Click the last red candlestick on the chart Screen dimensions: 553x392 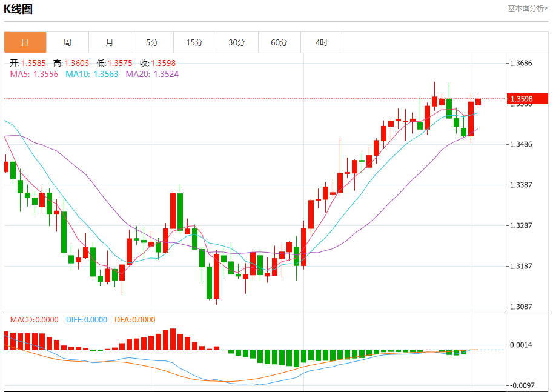pos(478,102)
